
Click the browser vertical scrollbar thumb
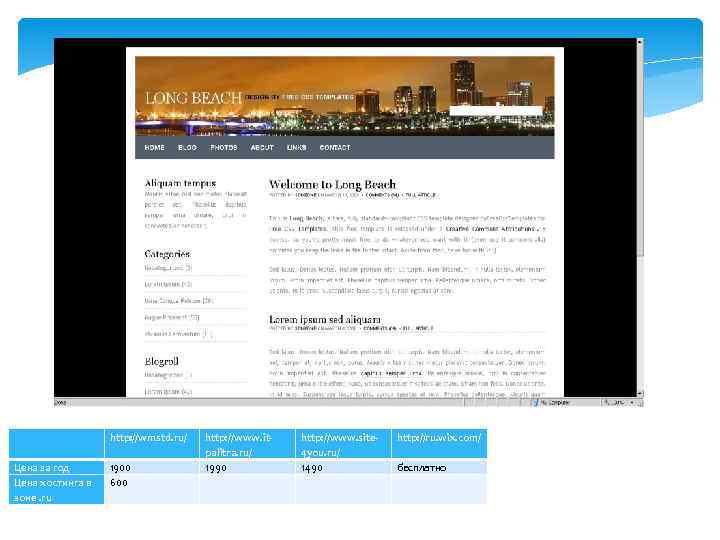coord(640,152)
